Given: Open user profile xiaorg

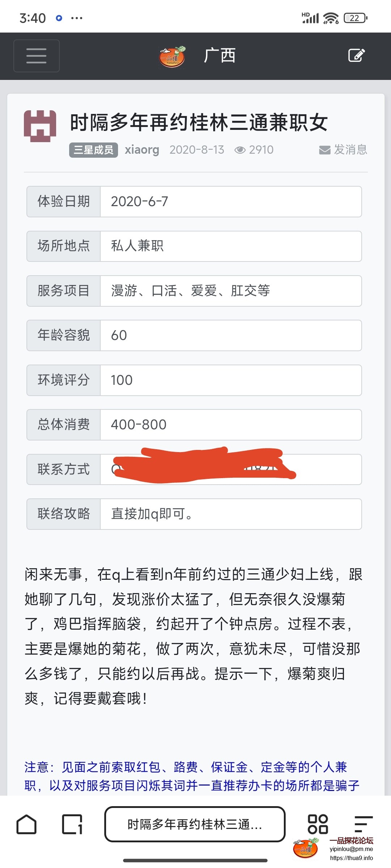Looking at the screenshot, I should [x=142, y=150].
